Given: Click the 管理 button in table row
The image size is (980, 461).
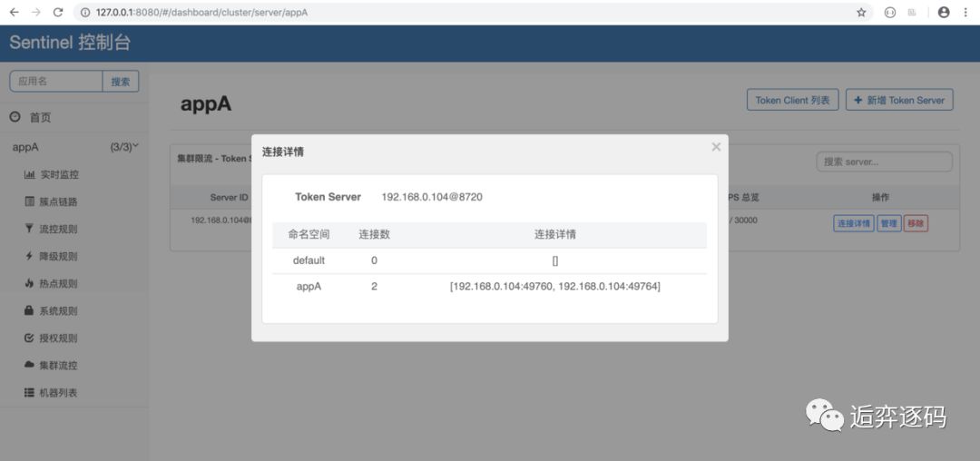Looking at the screenshot, I should [888, 223].
